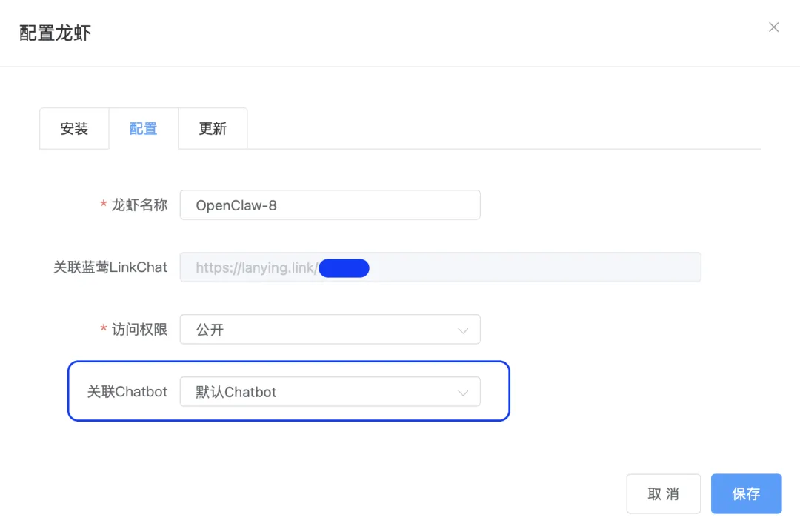Click the 配置龙虾 dialog title
The height and width of the screenshot is (532, 800).
pos(54,33)
